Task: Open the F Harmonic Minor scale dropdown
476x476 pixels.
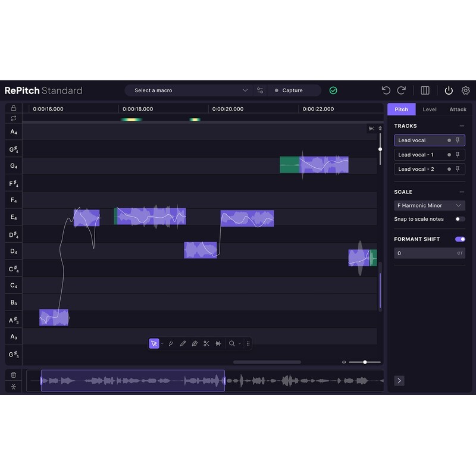Action: click(429, 205)
